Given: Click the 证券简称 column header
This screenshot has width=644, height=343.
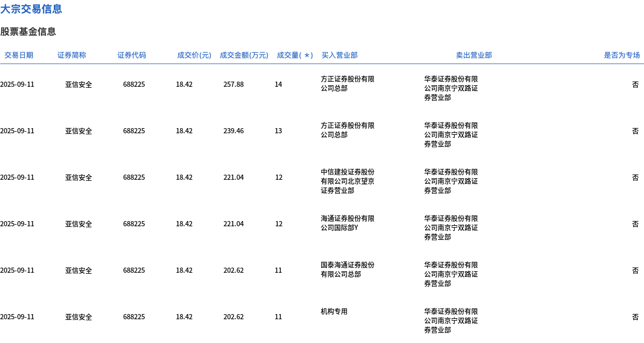Looking at the screenshot, I should pyautogui.click(x=72, y=55).
